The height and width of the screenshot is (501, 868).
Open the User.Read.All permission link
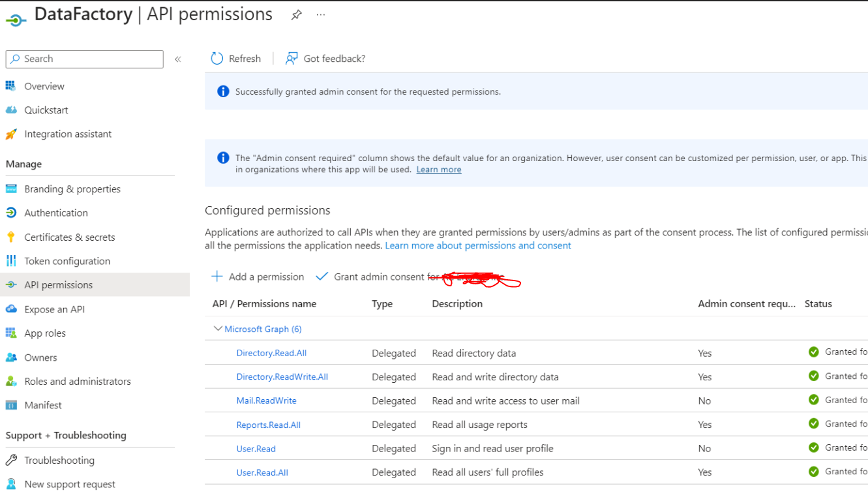tap(262, 472)
